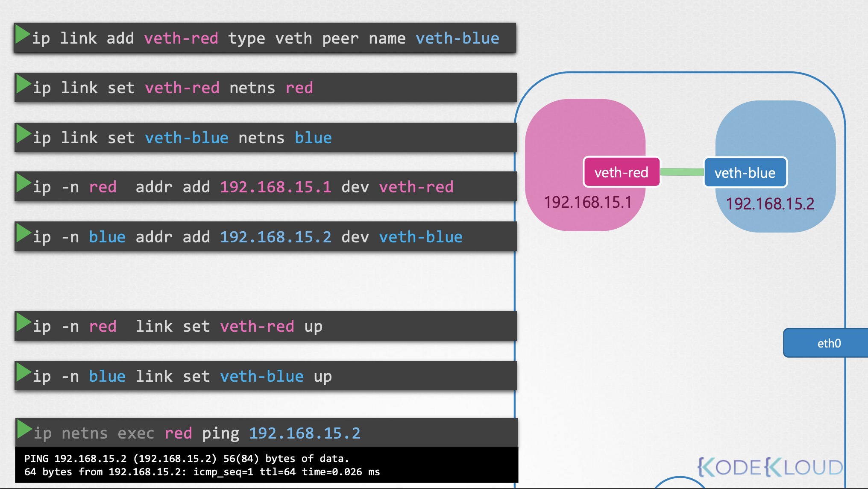The image size is (868, 489).
Task: Click the green arrow beside 'ip -n red link set veth-red up'
Action: point(23,323)
